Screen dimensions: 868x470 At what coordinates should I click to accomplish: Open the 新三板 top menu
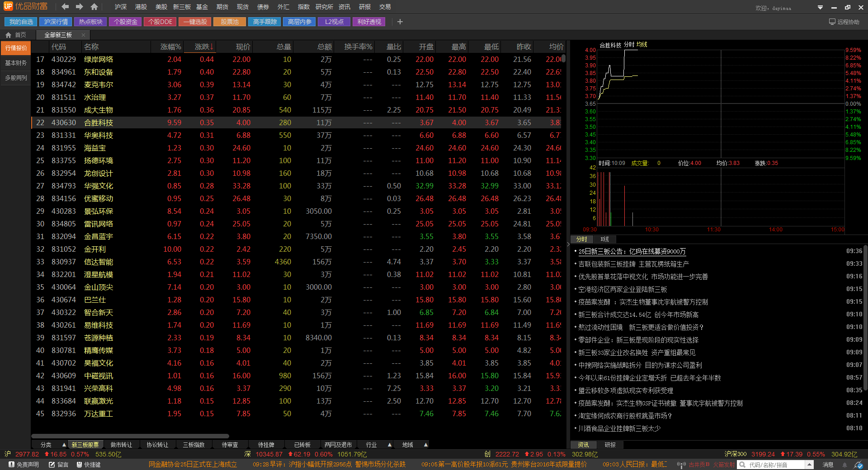click(x=182, y=7)
